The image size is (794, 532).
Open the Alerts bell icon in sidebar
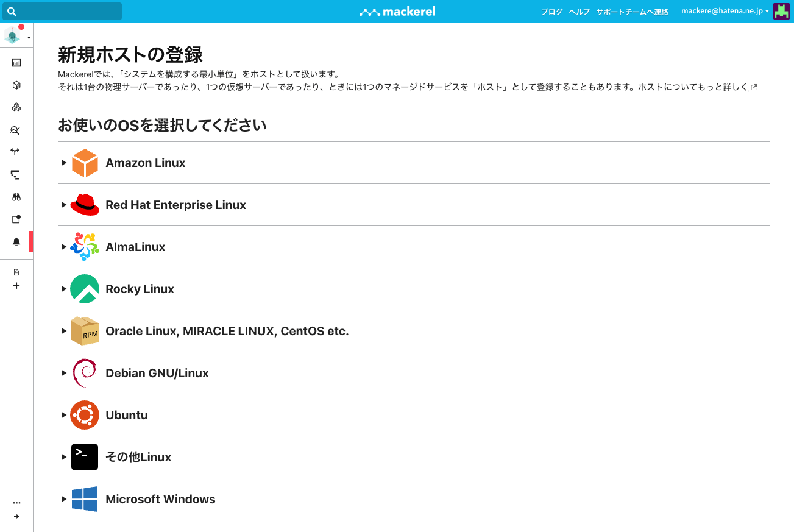tap(16, 242)
